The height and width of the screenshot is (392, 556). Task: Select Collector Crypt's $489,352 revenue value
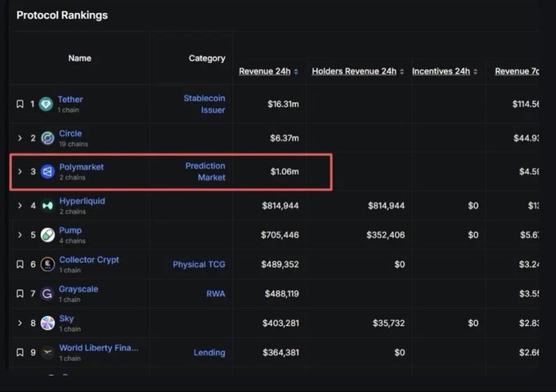pyautogui.click(x=280, y=265)
